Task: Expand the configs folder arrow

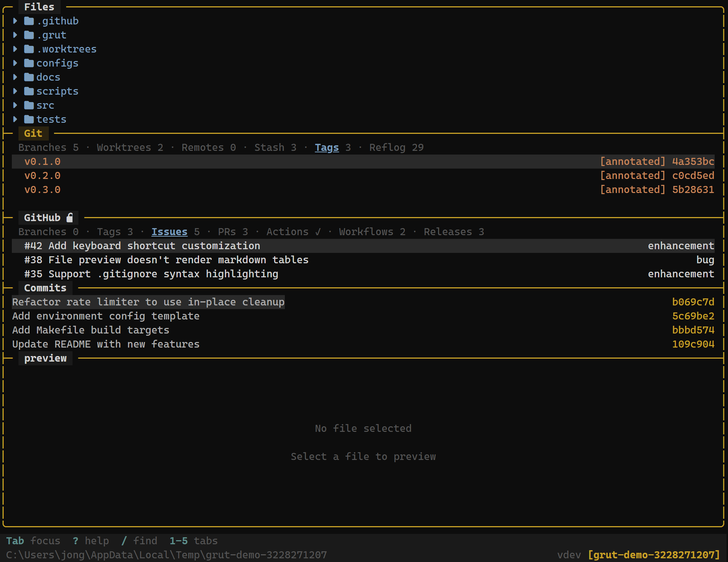Action: pos(15,63)
